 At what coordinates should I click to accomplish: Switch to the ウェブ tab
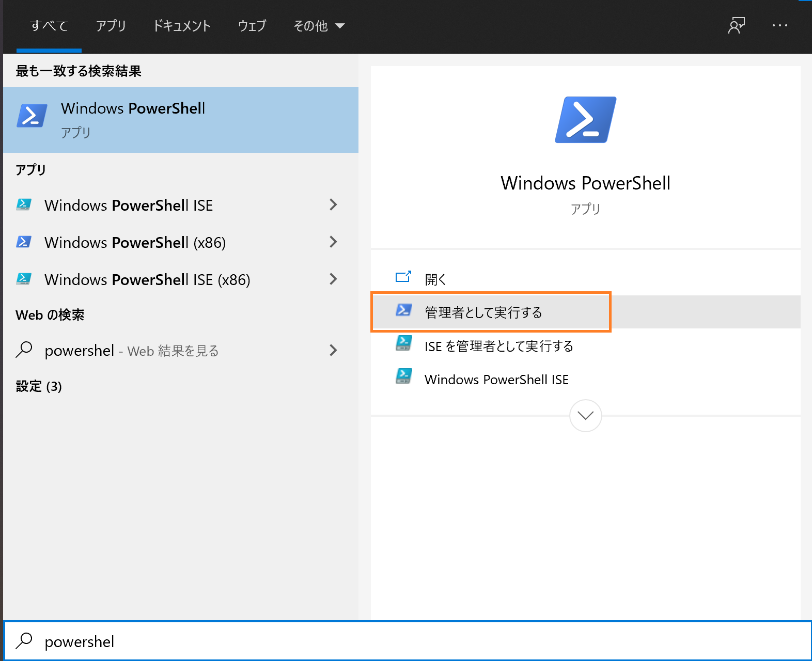[x=252, y=26]
